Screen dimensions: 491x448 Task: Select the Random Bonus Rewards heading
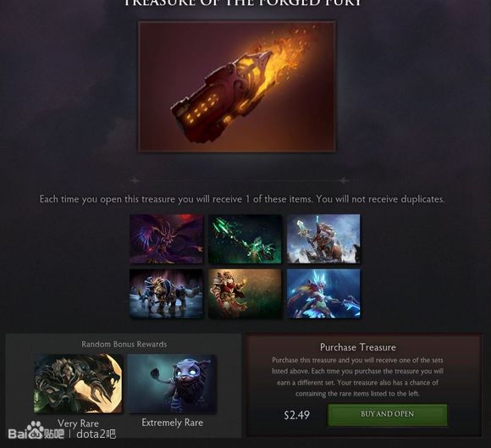[x=124, y=345]
